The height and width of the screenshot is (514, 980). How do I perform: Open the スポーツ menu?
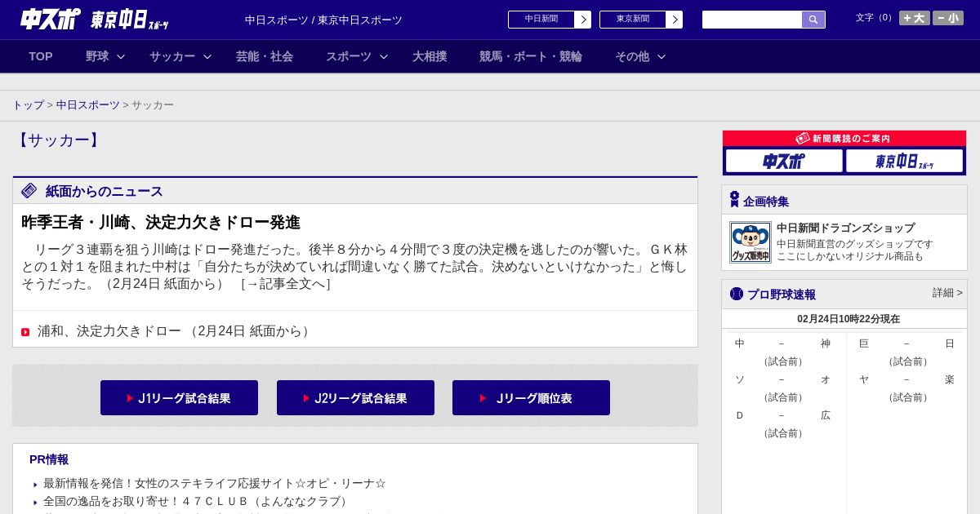point(349,56)
